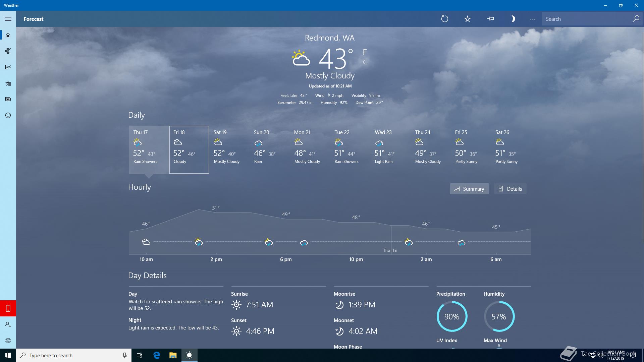Click the 2 am hour label
This screenshot has height=362, width=644.
pos(426,259)
